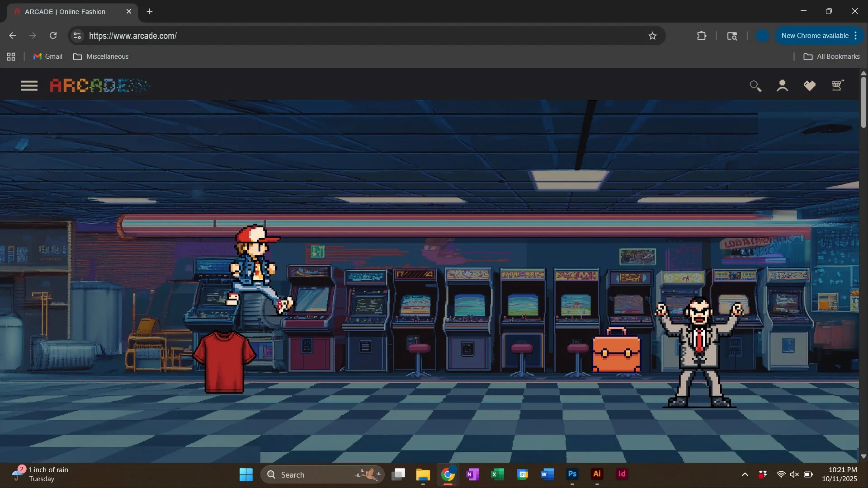Open the site search magnifier icon
868x488 pixels.
pyautogui.click(x=755, y=86)
